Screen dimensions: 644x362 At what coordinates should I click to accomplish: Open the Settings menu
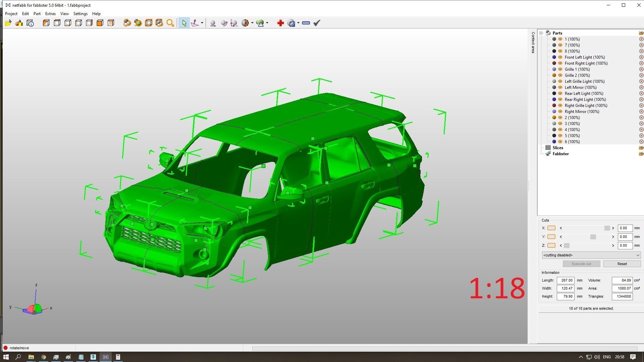click(80, 14)
